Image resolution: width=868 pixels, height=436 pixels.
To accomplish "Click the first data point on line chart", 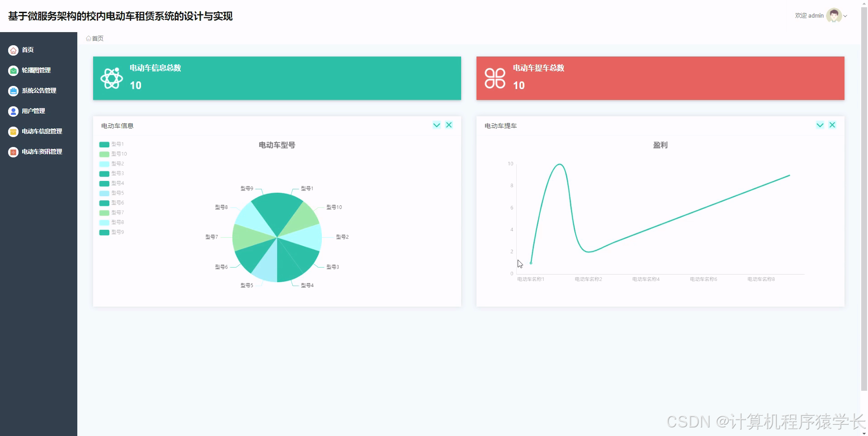I will [x=531, y=263].
